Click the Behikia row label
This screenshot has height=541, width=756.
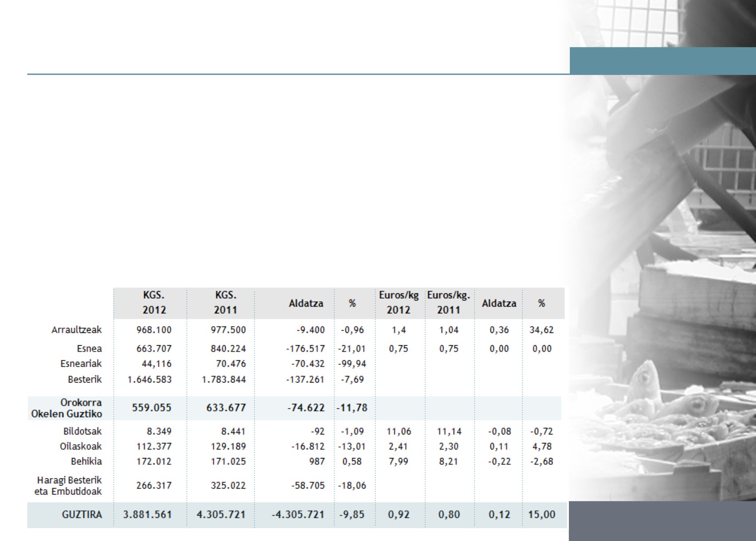click(86, 461)
